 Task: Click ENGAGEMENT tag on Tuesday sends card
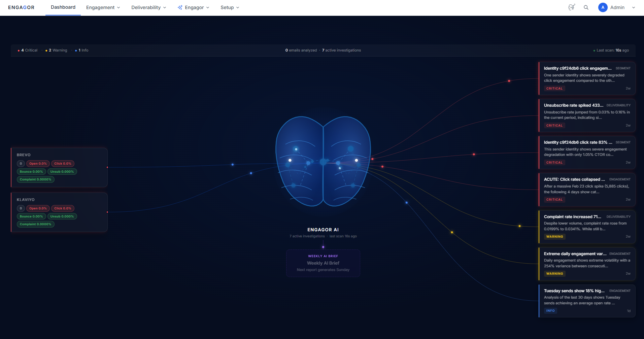(x=620, y=291)
